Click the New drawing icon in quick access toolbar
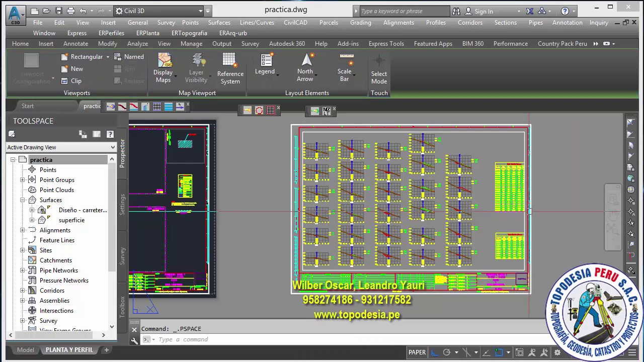The image size is (644, 362). pyautogui.click(x=34, y=11)
